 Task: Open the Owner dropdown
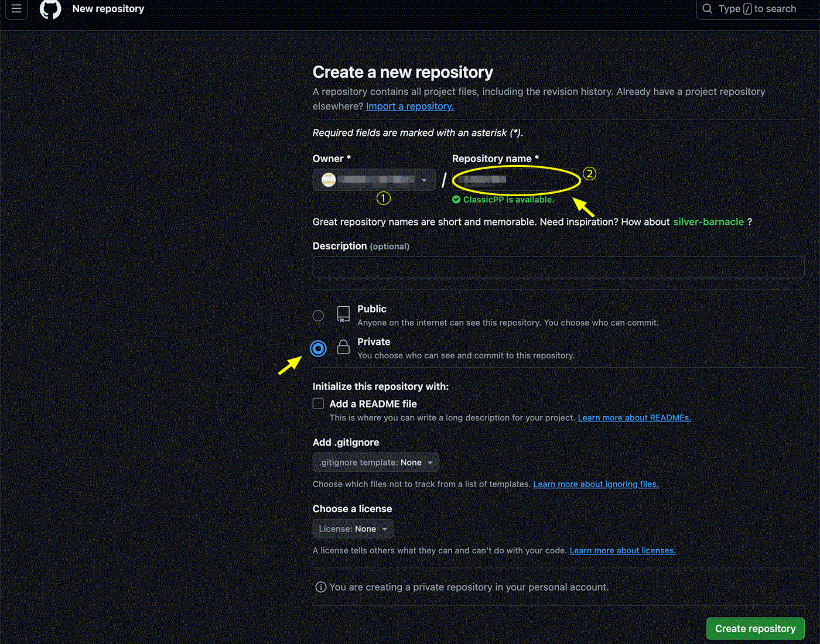tap(374, 180)
